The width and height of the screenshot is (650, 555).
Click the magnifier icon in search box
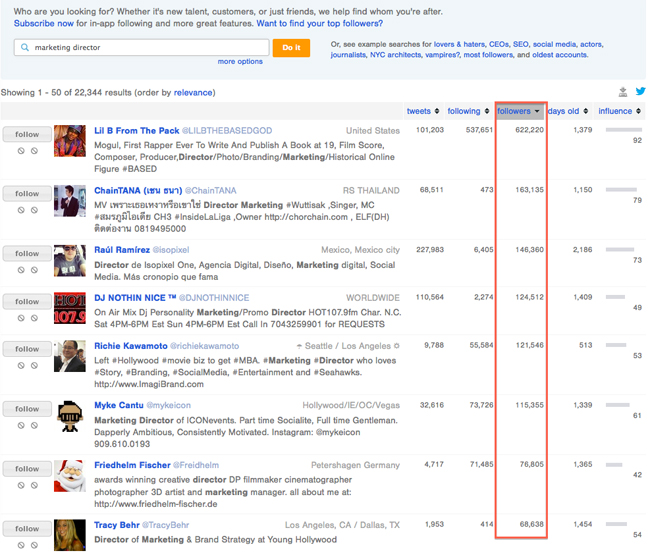coord(25,48)
